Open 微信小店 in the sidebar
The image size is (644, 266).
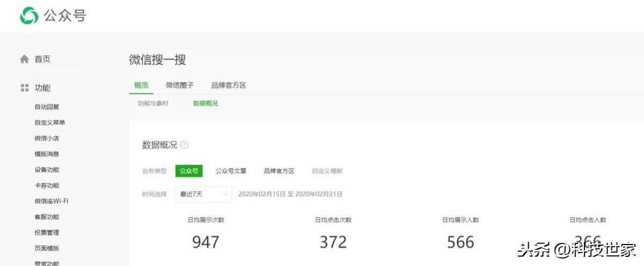(47, 138)
